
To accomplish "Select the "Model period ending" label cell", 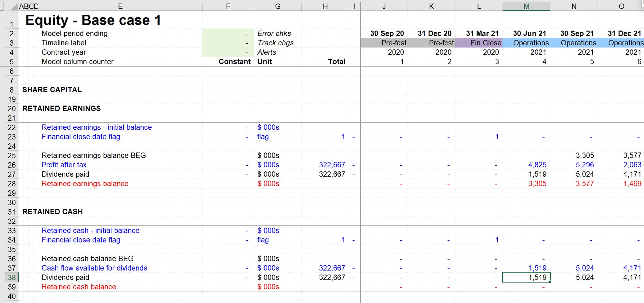I will [x=74, y=33].
